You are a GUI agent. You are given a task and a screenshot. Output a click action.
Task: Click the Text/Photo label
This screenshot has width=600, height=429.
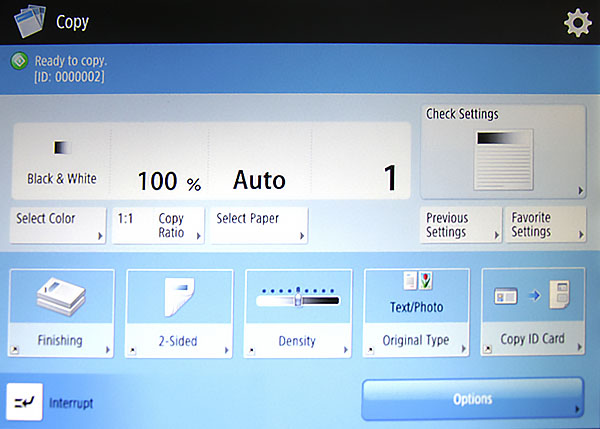click(416, 307)
